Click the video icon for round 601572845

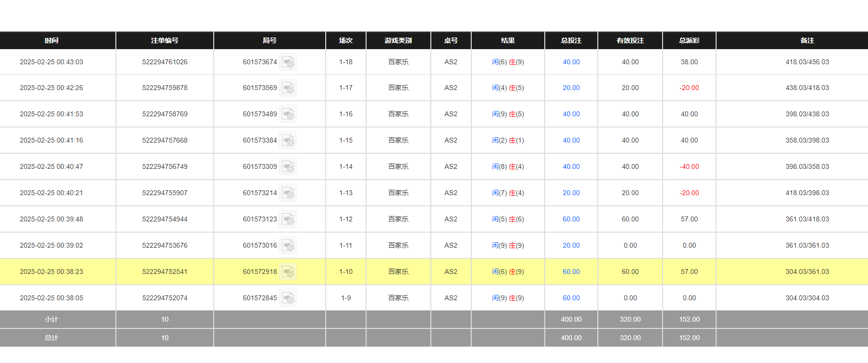pyautogui.click(x=288, y=298)
